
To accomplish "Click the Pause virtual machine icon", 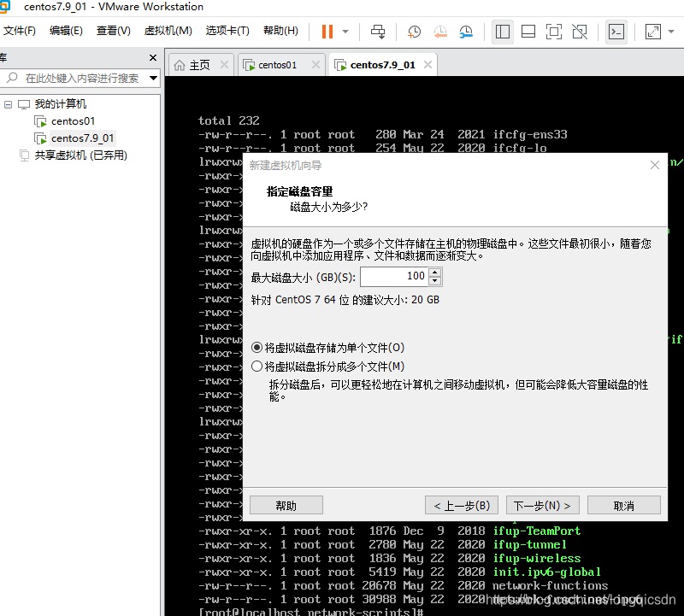I will click(x=327, y=32).
